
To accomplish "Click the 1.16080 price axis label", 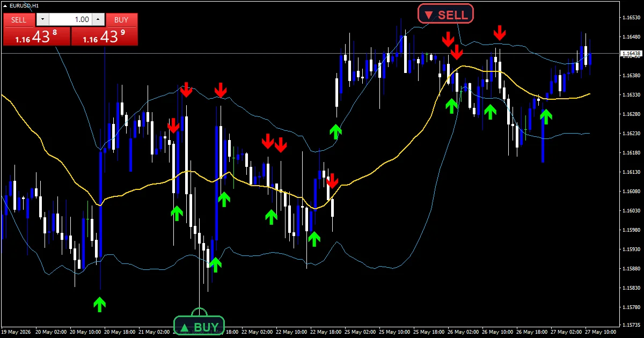I will coord(631,192).
